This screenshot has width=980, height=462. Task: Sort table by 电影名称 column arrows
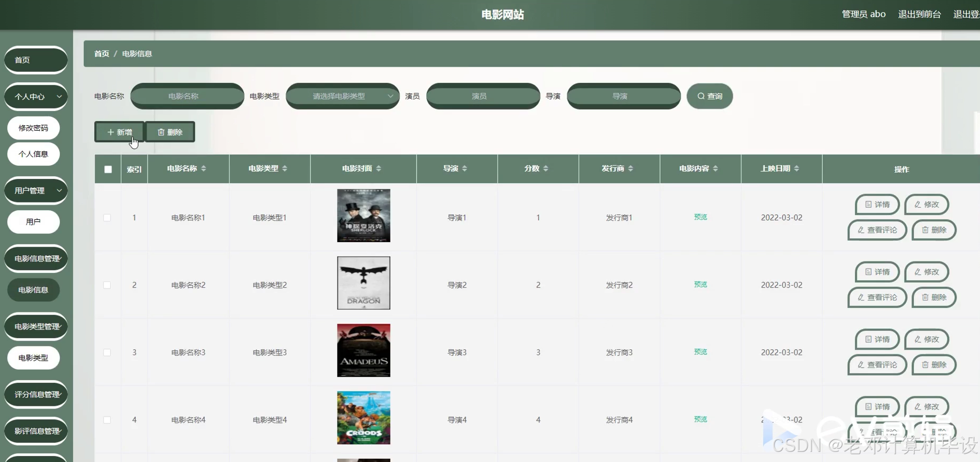(204, 168)
